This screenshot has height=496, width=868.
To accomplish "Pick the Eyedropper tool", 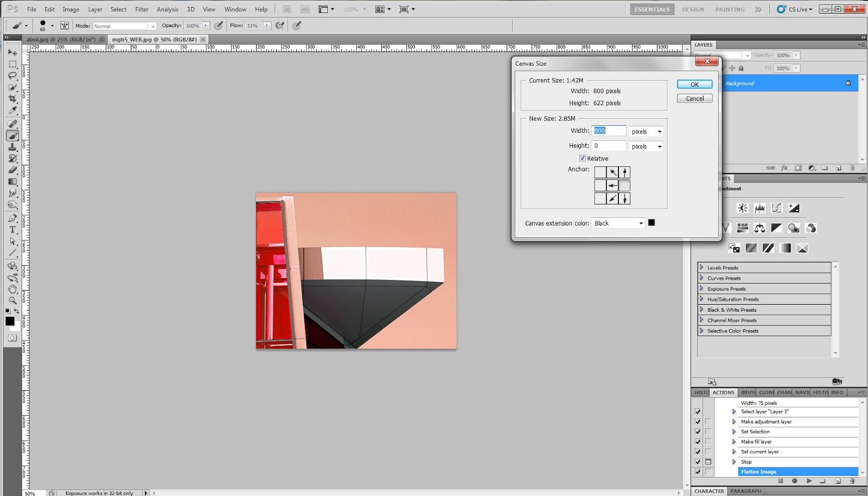I will point(12,111).
